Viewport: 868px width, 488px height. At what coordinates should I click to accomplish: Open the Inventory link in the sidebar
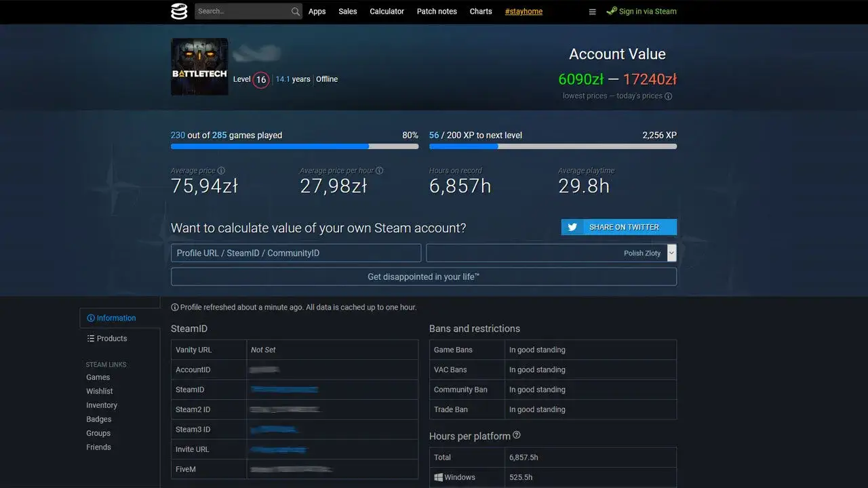point(102,405)
